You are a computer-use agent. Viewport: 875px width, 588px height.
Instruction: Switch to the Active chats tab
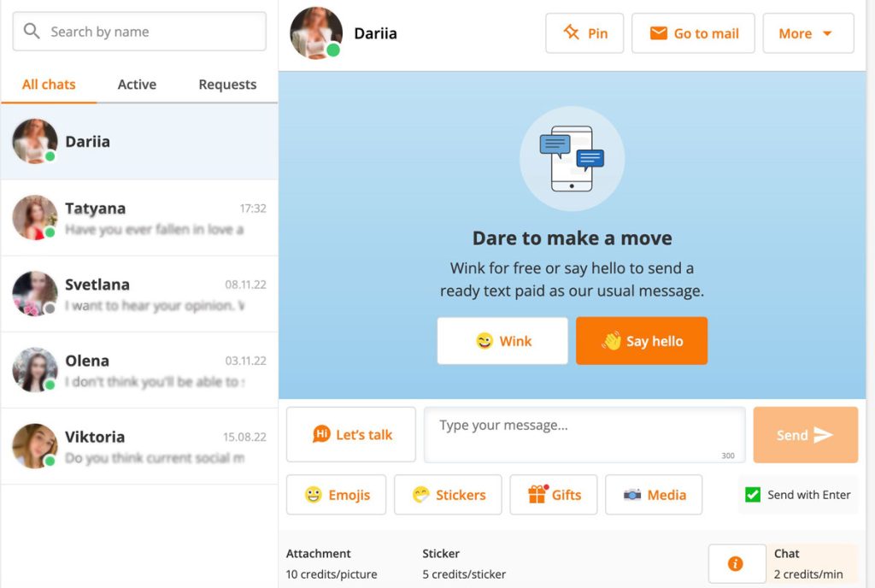tap(137, 85)
